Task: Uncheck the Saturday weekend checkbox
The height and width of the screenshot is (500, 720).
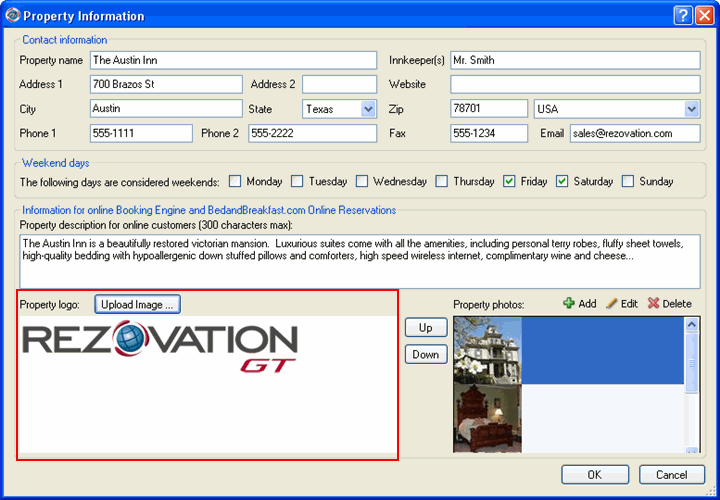Action: [x=562, y=182]
